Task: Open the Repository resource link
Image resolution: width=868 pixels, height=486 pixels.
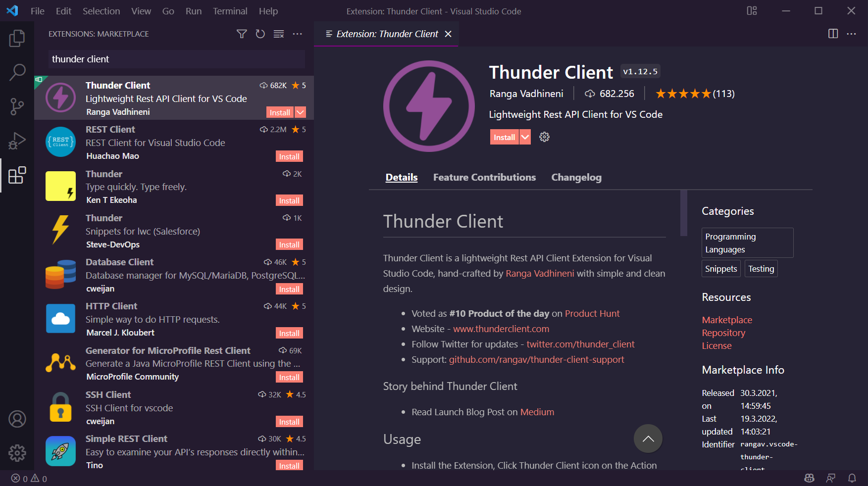Action: pyautogui.click(x=723, y=333)
